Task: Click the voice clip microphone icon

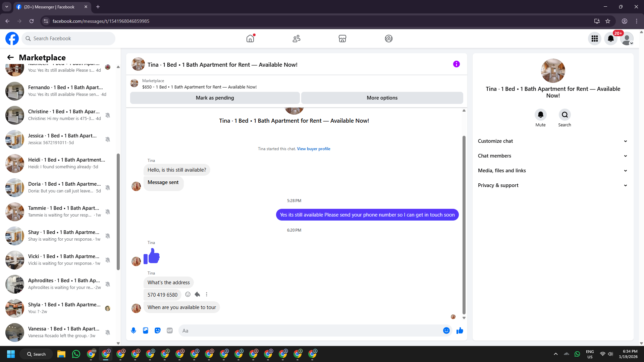Action: [133, 330]
